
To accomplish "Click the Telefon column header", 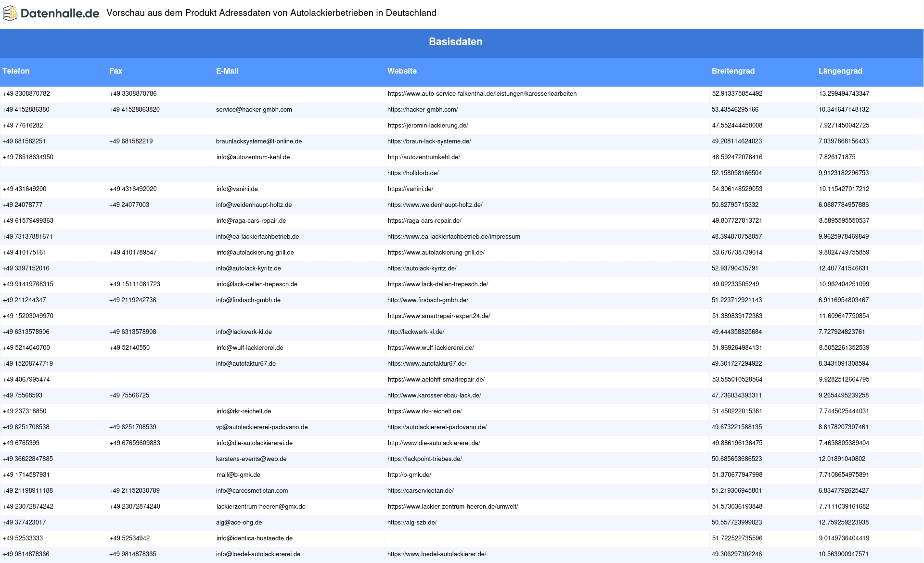I will (16, 71).
